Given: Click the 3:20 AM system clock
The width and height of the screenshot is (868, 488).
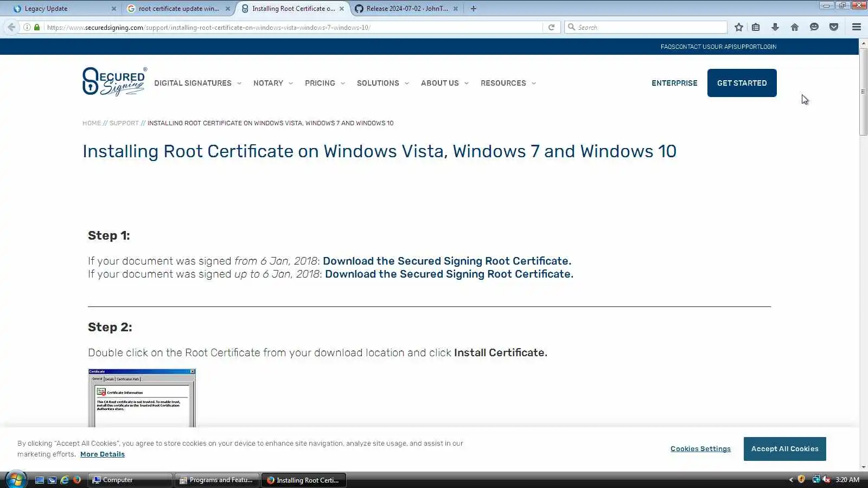Looking at the screenshot, I should point(847,480).
